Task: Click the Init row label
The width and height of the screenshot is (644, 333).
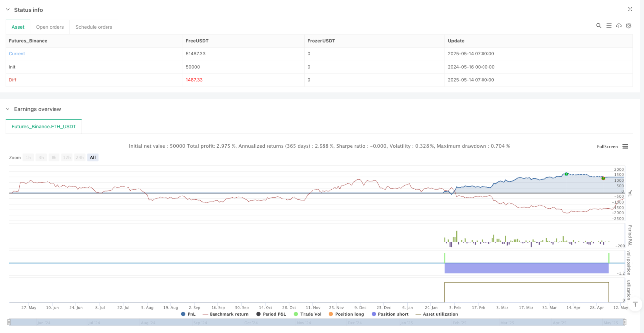Action: click(12, 67)
